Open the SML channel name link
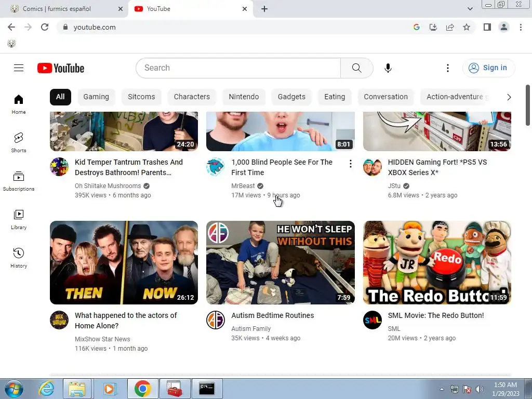Image resolution: width=532 pixels, height=399 pixels. pos(394,329)
